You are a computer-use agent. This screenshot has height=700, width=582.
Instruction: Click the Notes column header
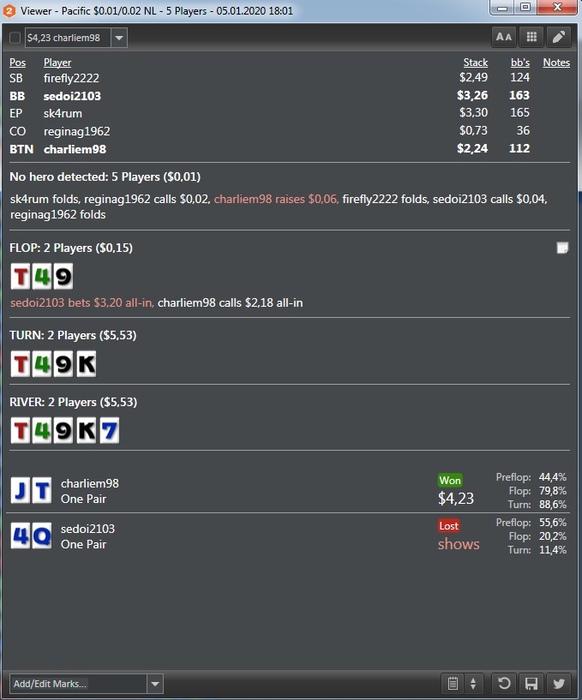(x=556, y=62)
